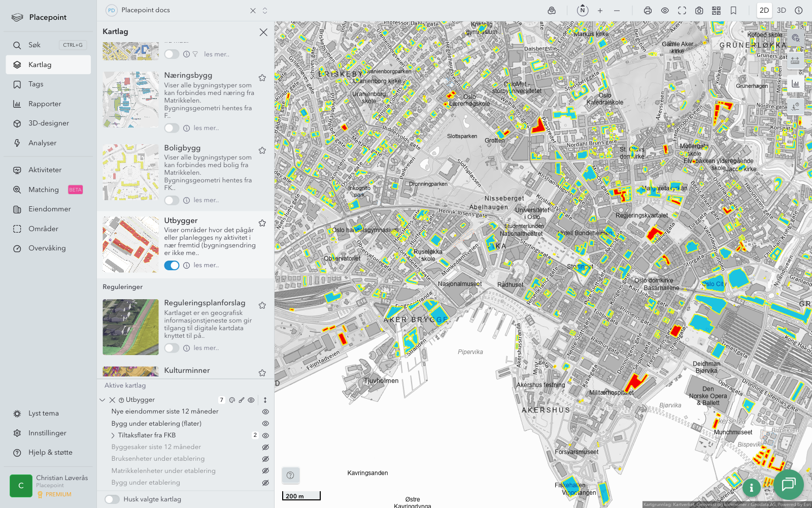
Task: Switch to 3D map view
Action: click(x=782, y=11)
